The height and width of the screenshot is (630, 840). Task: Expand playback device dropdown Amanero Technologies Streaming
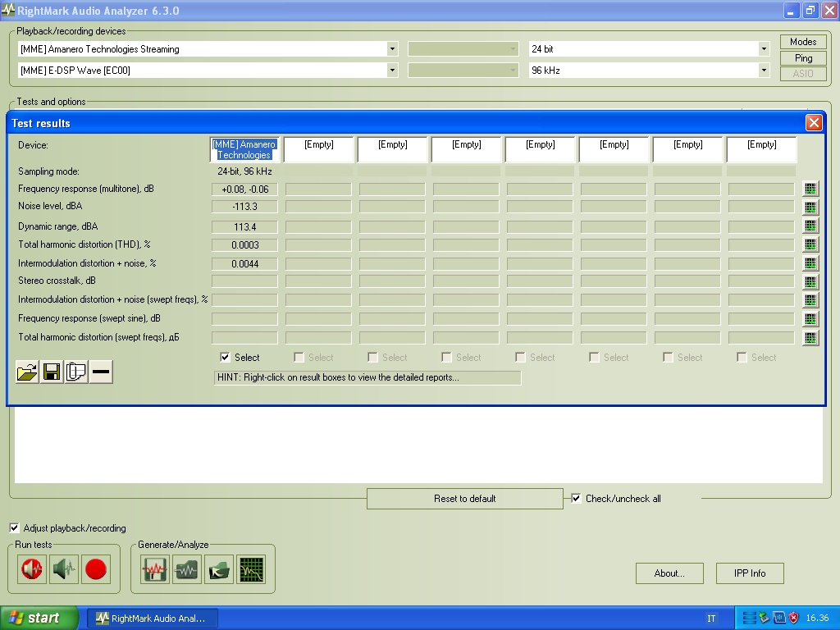click(x=392, y=49)
